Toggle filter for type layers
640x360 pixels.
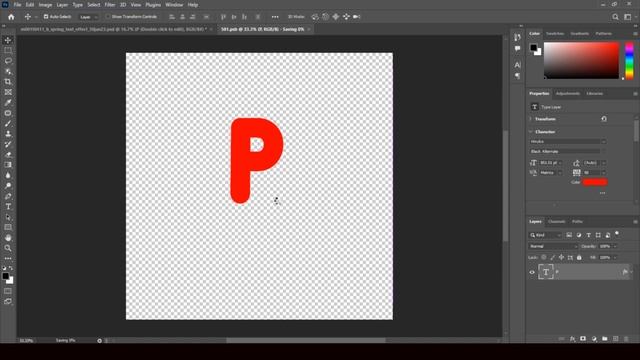589,235
